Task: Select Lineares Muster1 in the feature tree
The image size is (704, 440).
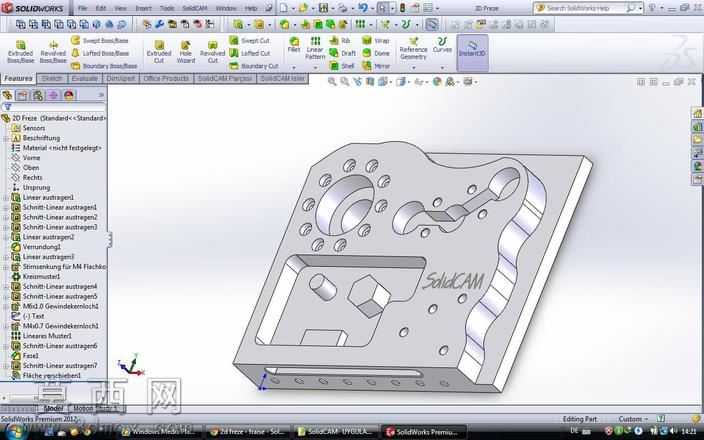Action: (x=47, y=336)
